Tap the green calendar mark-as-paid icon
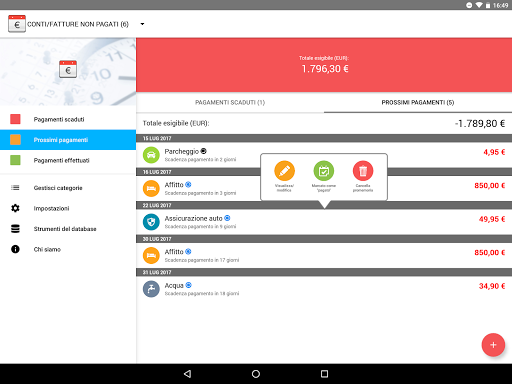The height and width of the screenshot is (384, 512). pyautogui.click(x=324, y=171)
